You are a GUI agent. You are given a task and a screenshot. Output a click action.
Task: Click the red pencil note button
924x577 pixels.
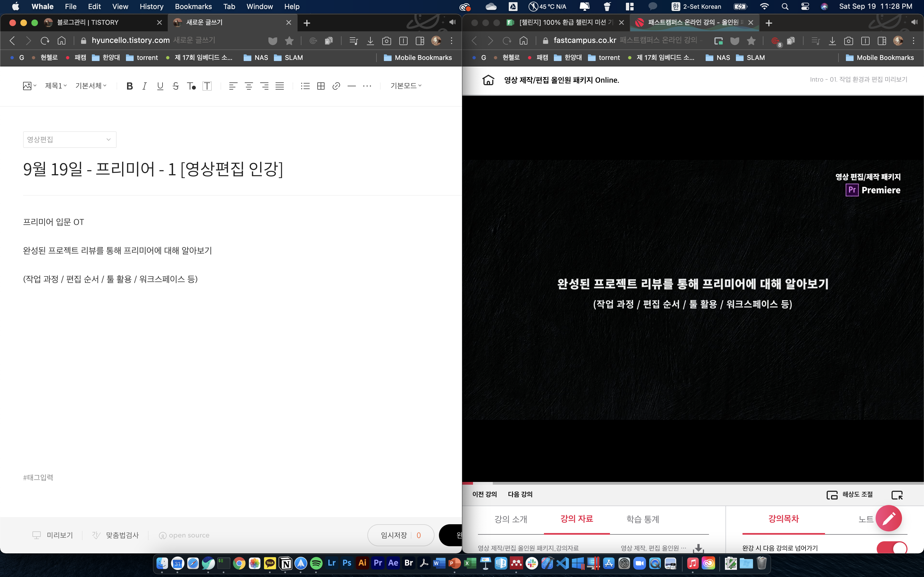pos(889,518)
